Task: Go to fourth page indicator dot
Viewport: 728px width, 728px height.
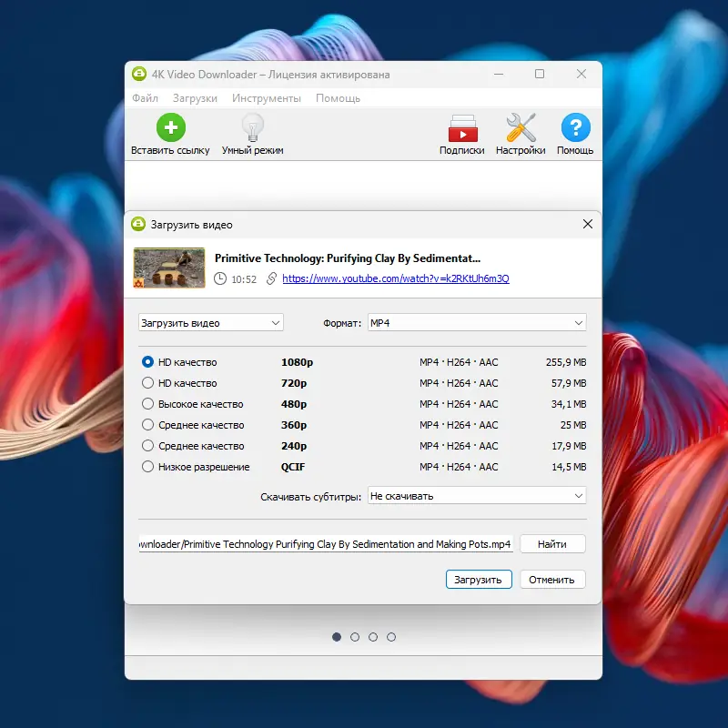Action: 391,637
